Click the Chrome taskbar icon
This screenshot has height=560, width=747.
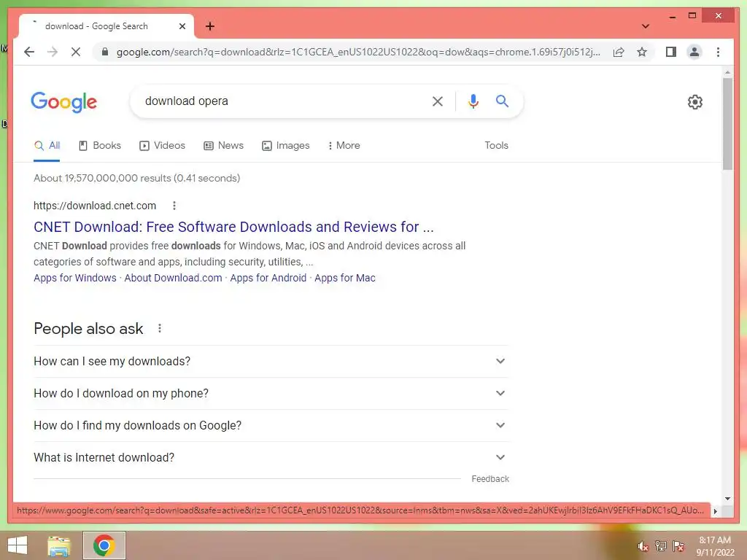(104, 545)
